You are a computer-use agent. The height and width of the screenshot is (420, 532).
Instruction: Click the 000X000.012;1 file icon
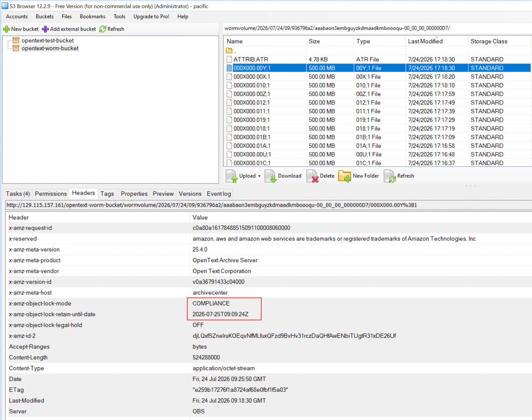point(229,102)
